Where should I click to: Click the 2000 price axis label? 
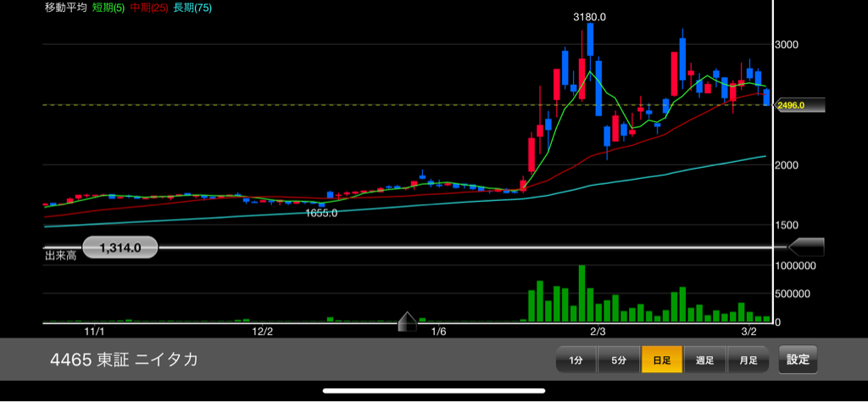786,165
